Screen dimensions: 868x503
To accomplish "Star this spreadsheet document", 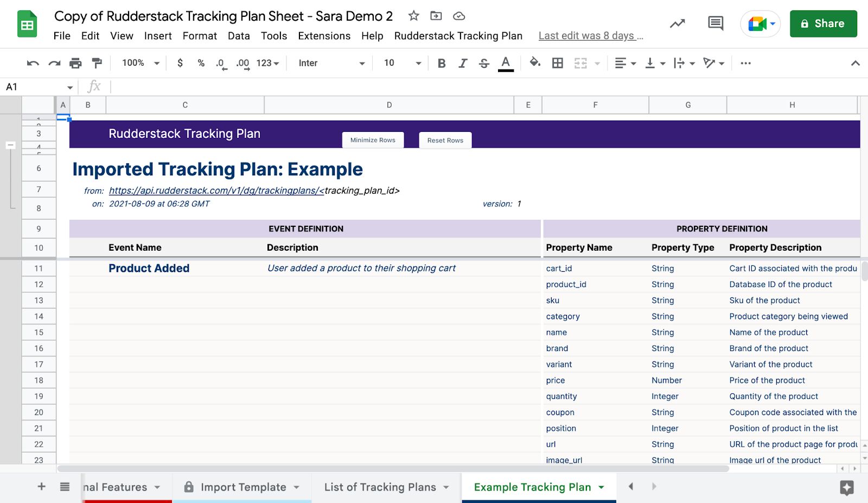I will click(414, 16).
